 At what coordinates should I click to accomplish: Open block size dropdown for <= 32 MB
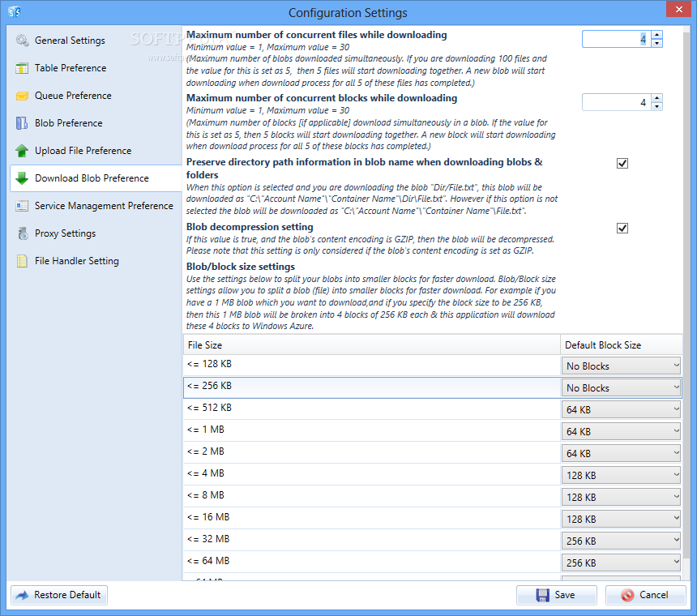click(621, 541)
